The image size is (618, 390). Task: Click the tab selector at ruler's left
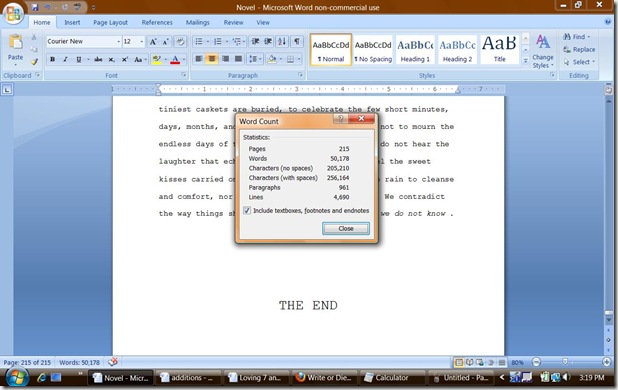7,90
